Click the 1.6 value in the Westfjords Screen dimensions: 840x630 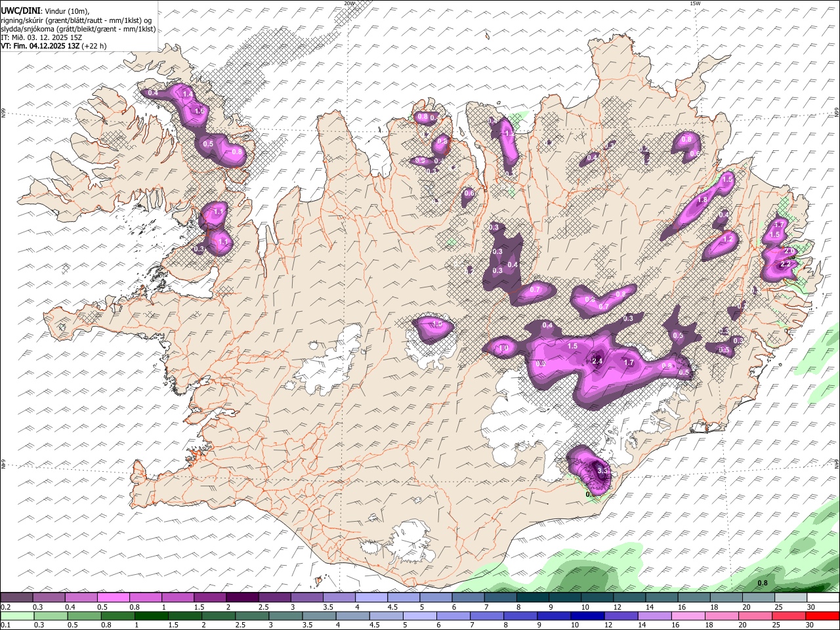pyautogui.click(x=199, y=112)
